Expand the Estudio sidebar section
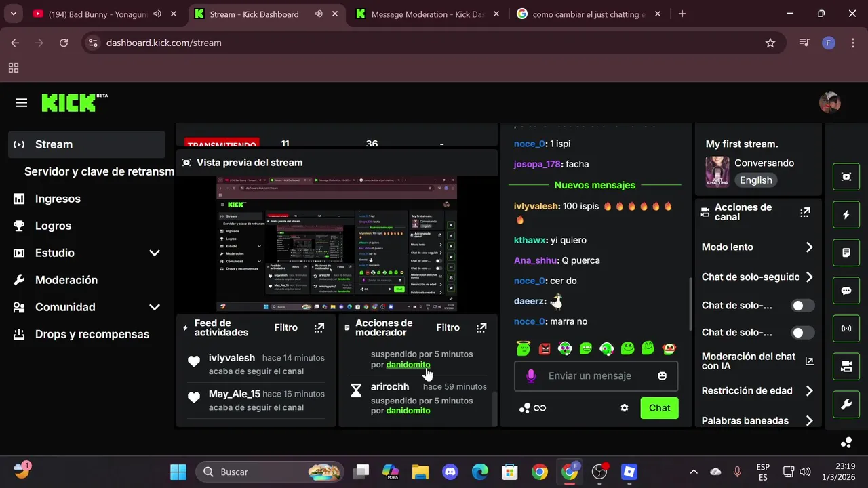 click(x=155, y=253)
